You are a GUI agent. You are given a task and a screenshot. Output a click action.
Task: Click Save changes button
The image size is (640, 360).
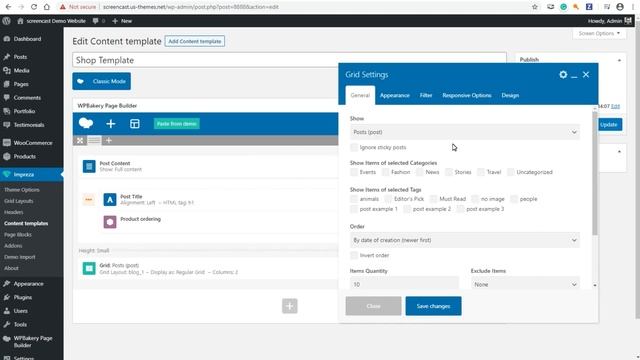coord(433,306)
